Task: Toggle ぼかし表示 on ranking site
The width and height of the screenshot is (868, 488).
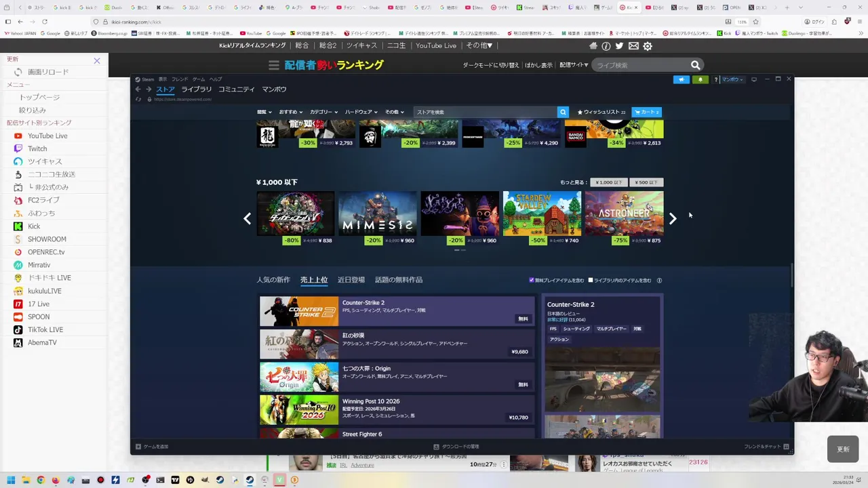Action: pos(538,65)
